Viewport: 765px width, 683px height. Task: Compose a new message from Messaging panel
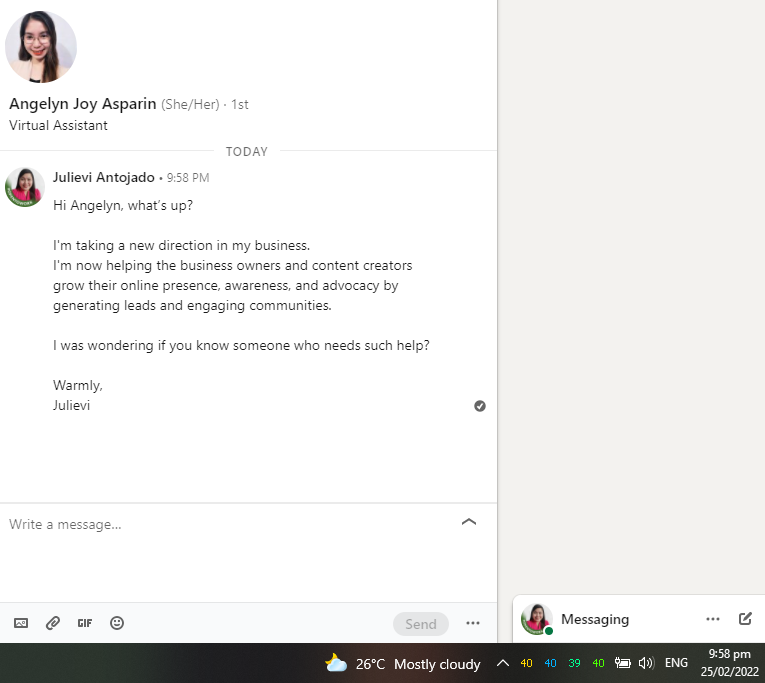click(745, 619)
